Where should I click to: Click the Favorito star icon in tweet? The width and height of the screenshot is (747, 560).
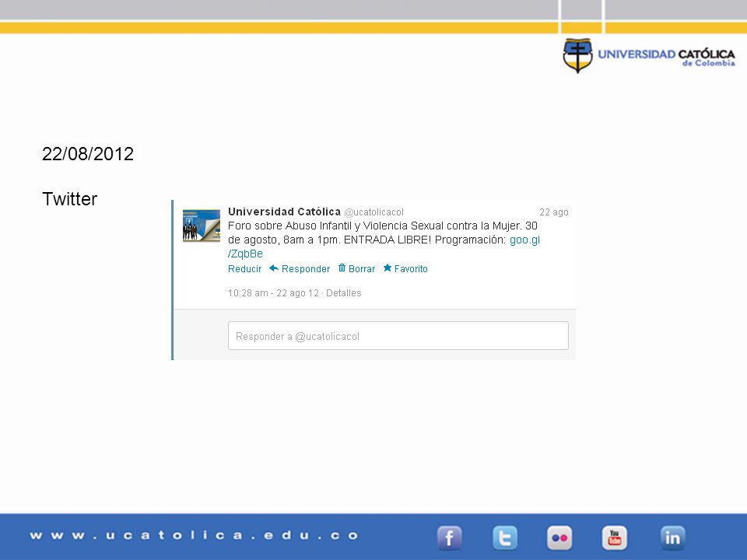click(388, 268)
